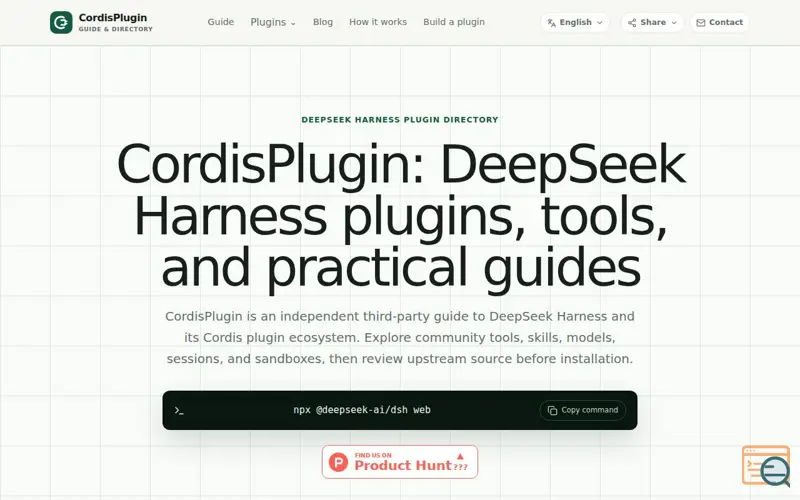Click the envelope icon in Contact

coord(701,22)
